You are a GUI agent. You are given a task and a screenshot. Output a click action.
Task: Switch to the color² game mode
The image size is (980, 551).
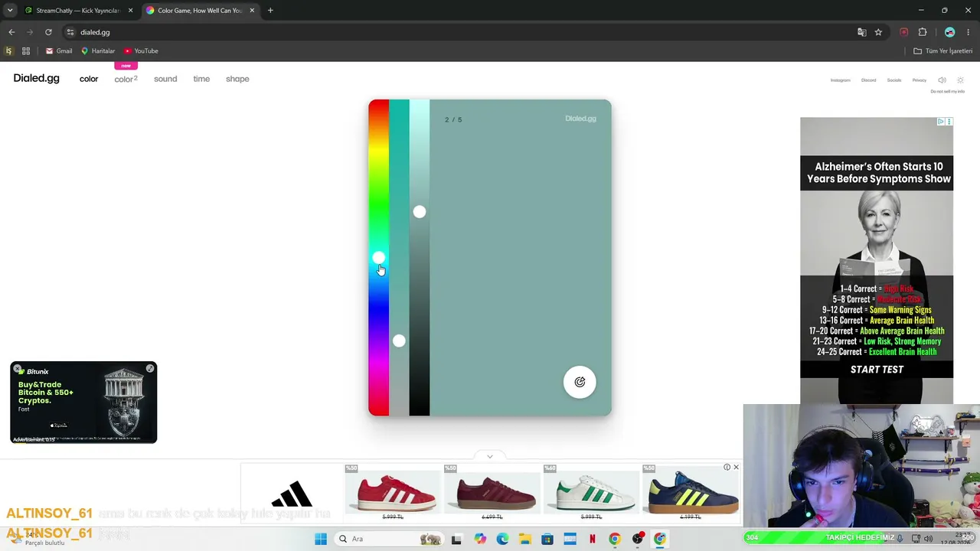click(126, 79)
